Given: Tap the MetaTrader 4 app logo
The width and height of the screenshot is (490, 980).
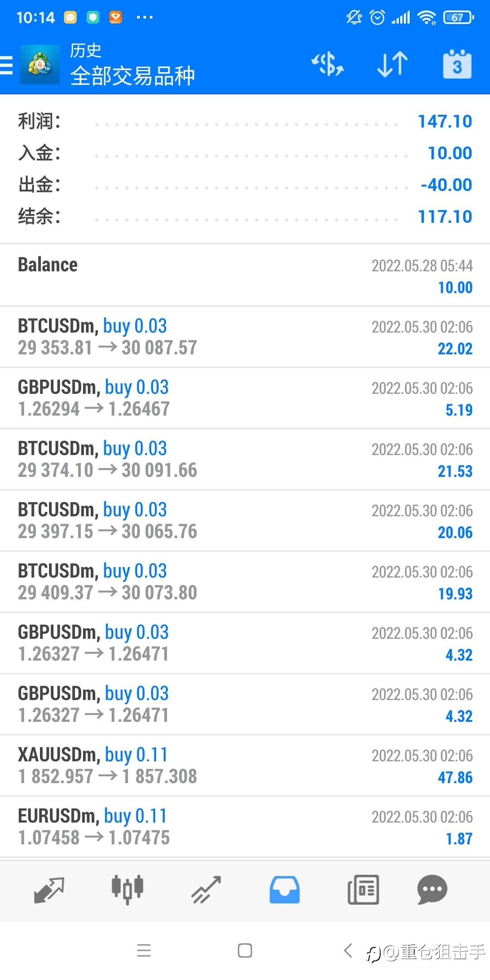Looking at the screenshot, I should coord(40,64).
